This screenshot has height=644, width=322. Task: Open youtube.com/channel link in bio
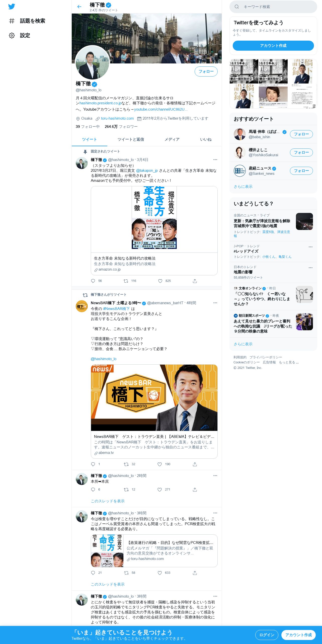coord(161,109)
